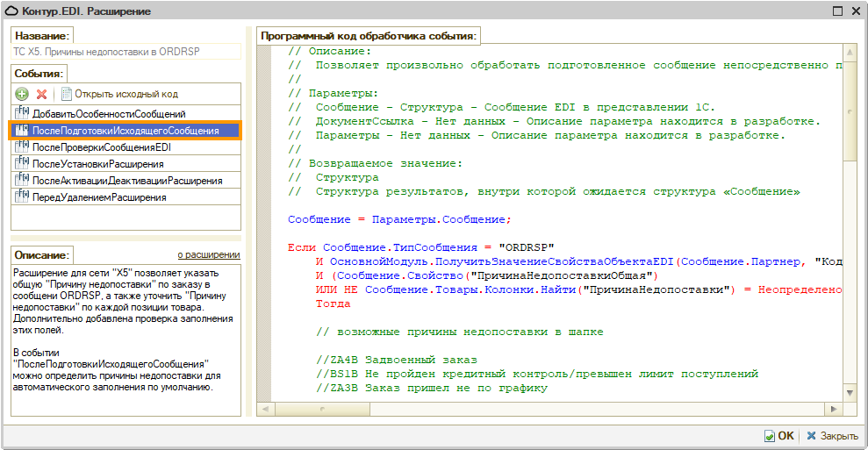This screenshot has height=450, width=868.
Task: Select ПослеПодготовкиИсходящегоСообщения event
Action: pyautogui.click(x=126, y=131)
